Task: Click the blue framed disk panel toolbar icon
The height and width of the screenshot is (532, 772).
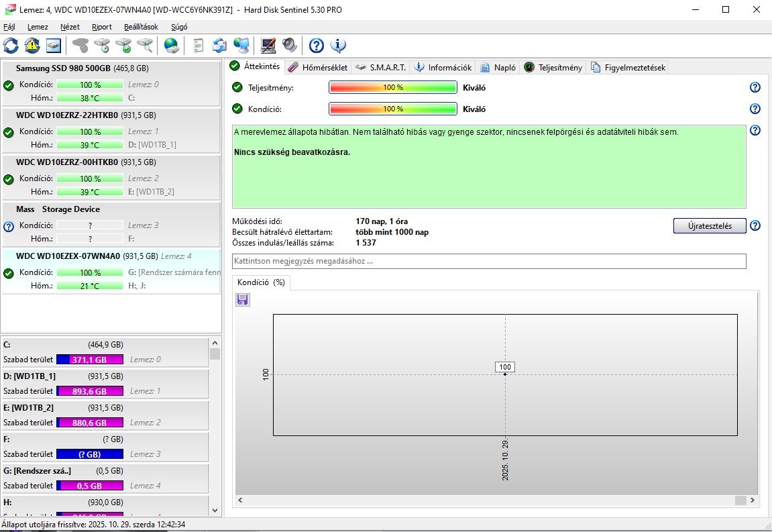Action: click(53, 46)
